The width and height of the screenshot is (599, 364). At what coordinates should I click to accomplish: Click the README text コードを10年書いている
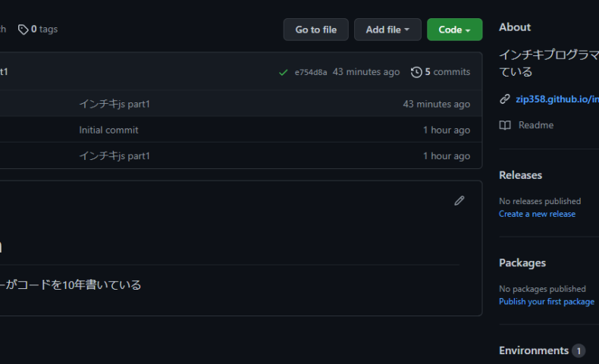[x=79, y=285]
